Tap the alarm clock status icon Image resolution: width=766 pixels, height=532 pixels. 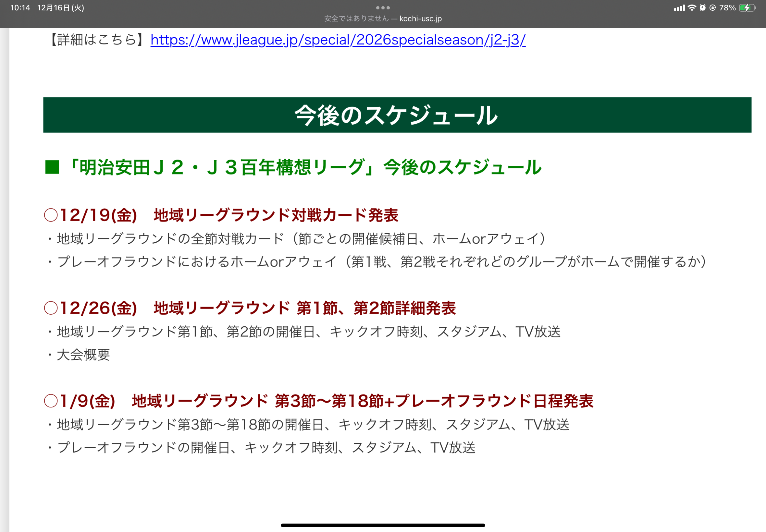pyautogui.click(x=702, y=8)
